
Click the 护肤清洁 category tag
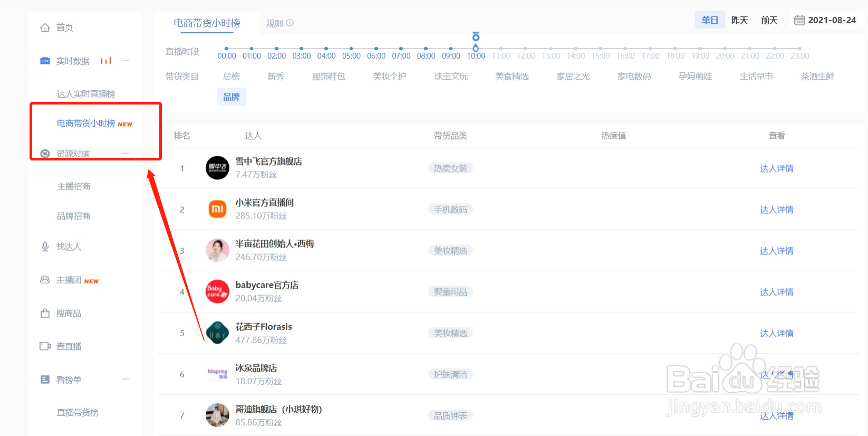click(450, 374)
